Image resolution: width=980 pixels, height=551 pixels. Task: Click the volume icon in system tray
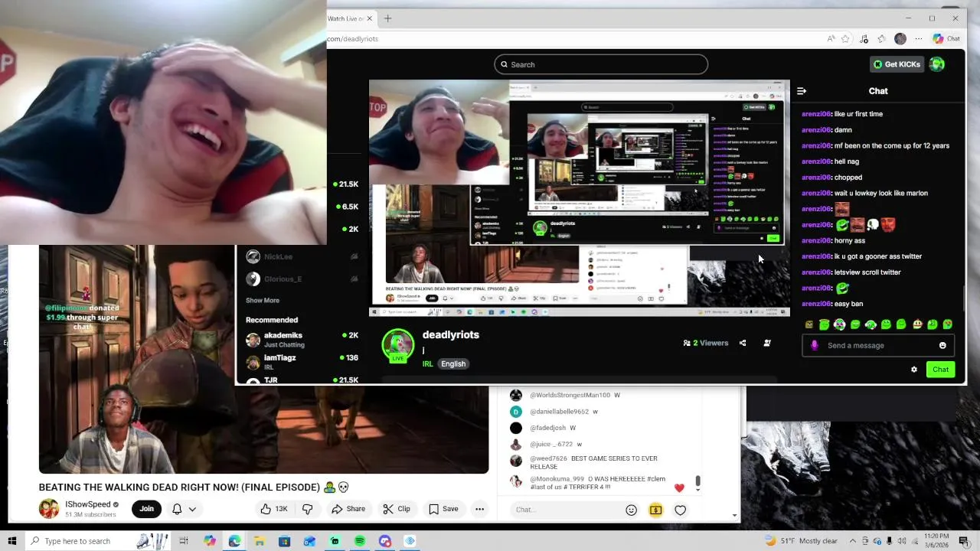click(x=902, y=541)
